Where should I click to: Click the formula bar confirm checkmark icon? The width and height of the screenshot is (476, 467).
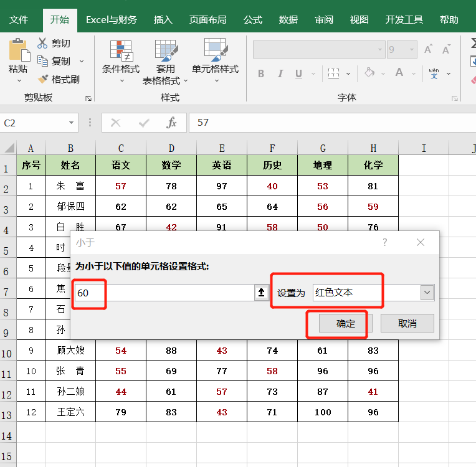pos(144,123)
